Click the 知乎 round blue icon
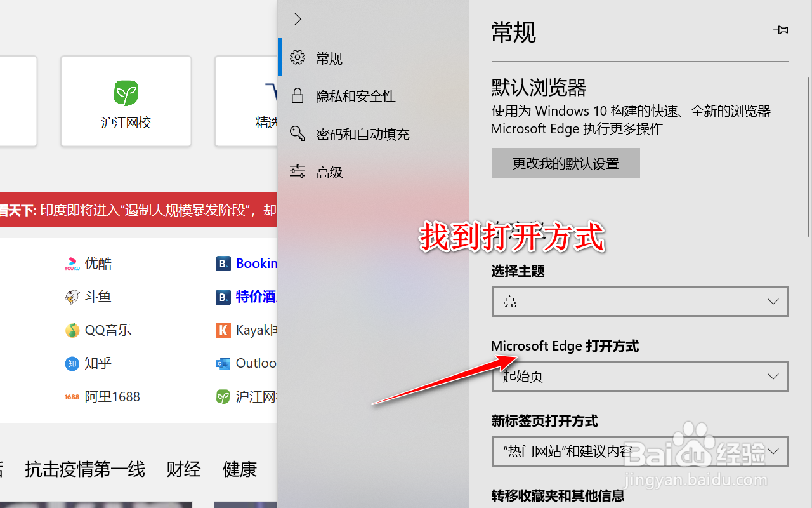This screenshot has width=812, height=508. point(72,363)
